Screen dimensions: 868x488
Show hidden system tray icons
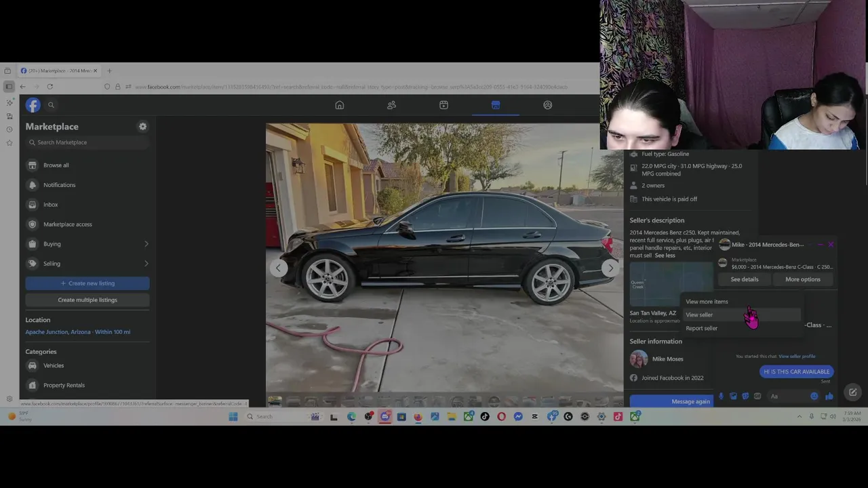800,416
